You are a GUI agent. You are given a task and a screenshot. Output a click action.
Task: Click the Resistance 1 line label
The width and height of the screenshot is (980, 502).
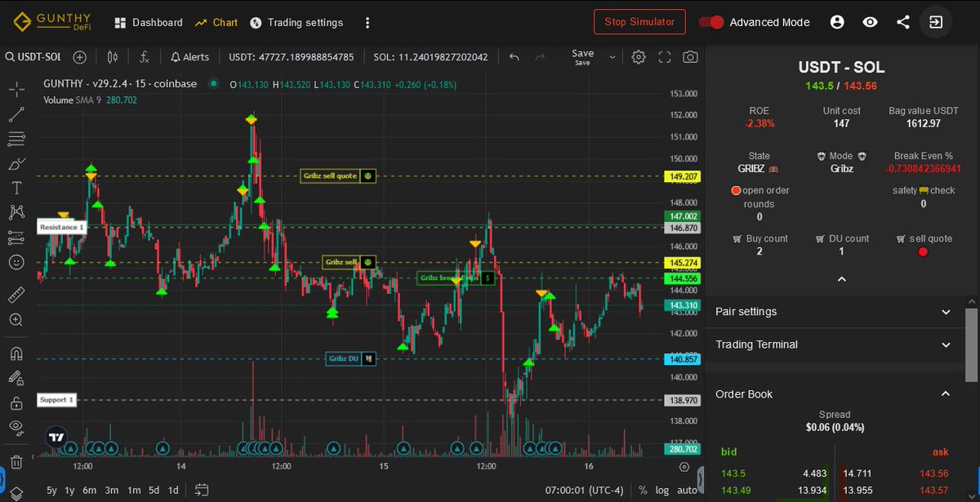[x=61, y=227]
